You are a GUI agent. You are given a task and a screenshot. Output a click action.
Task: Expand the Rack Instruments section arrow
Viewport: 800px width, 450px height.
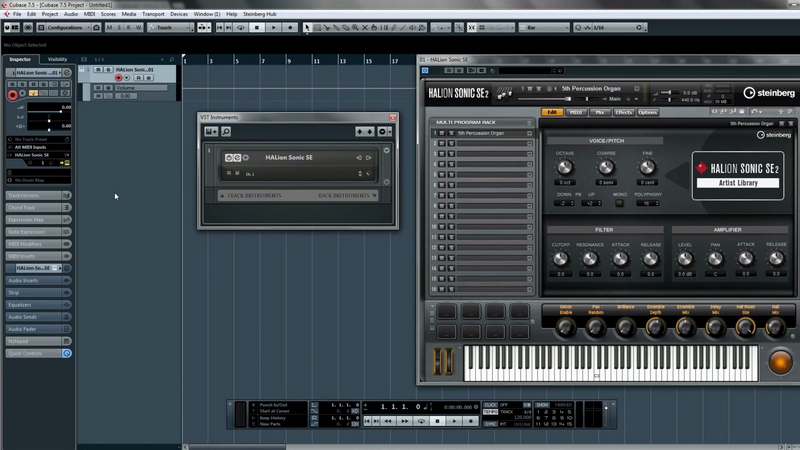tap(374, 195)
